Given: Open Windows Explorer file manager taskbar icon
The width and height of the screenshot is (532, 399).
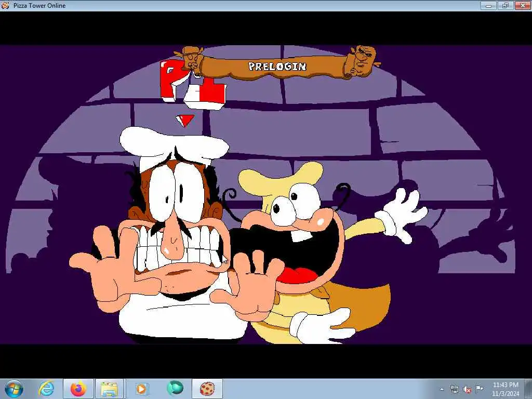Looking at the screenshot, I should point(109,389).
